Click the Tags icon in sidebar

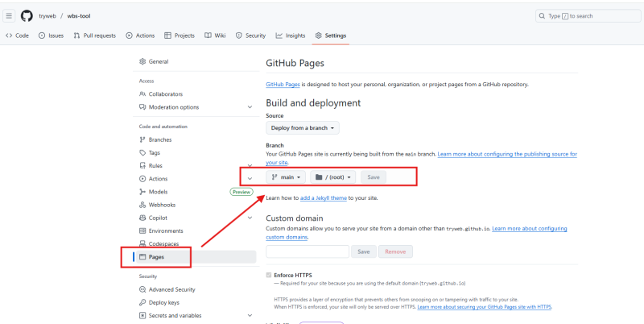[142, 153]
